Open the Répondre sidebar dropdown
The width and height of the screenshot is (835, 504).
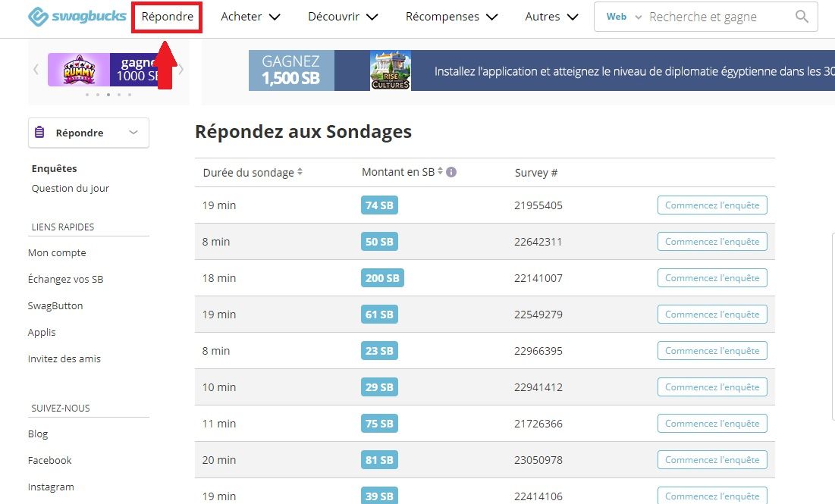point(89,133)
